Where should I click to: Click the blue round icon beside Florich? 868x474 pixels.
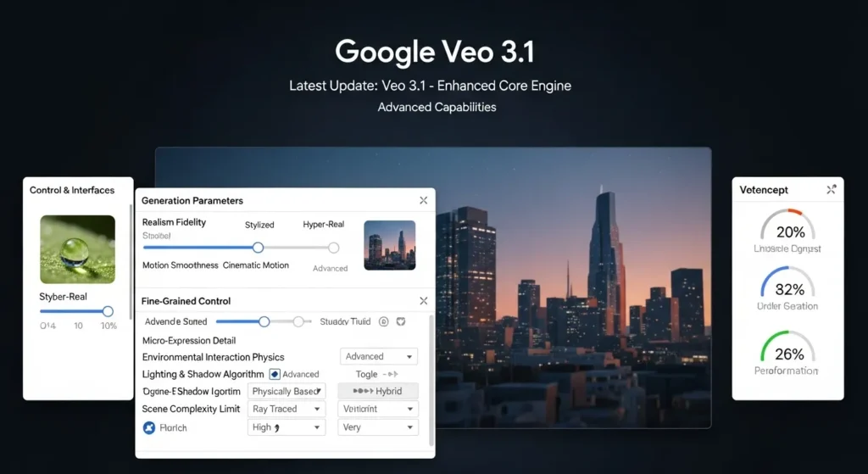click(149, 427)
